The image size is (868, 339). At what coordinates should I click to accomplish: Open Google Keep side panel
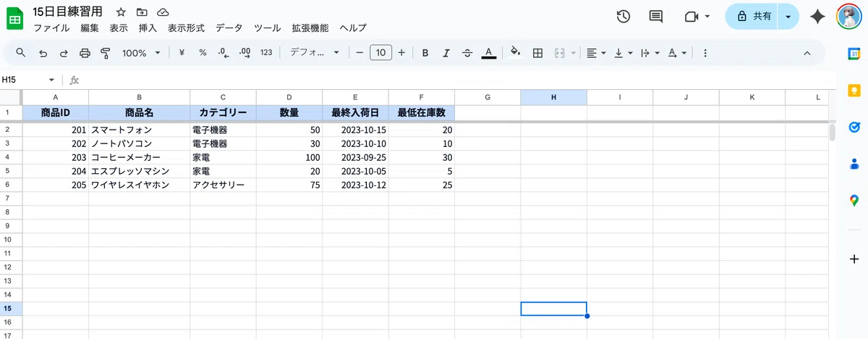point(854,90)
